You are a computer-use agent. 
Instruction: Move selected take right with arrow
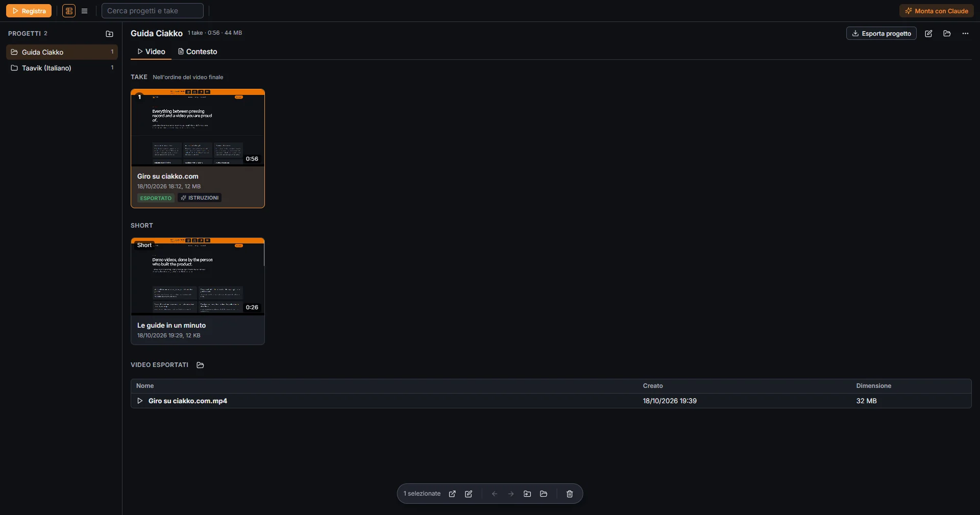(x=511, y=494)
